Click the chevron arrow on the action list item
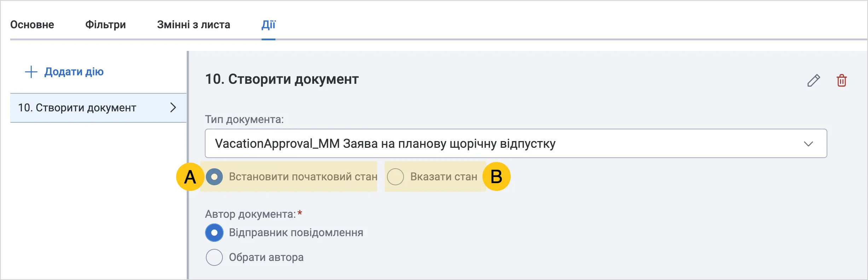The height and width of the screenshot is (280, 868). (173, 107)
